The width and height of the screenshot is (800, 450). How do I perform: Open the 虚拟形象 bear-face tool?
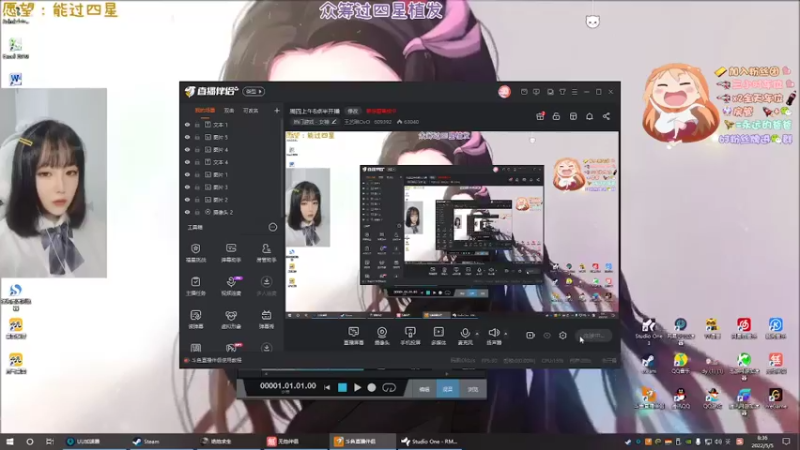[231, 319]
